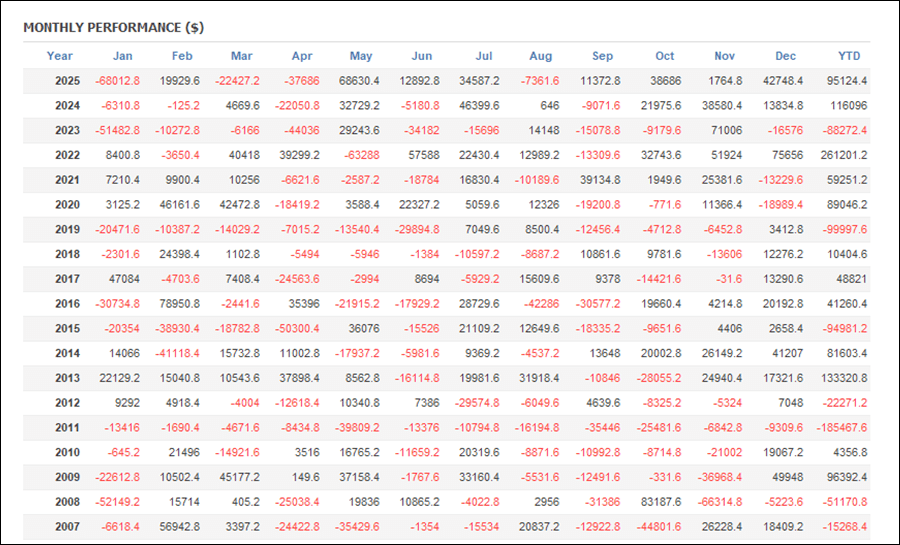The image size is (900, 545).
Task: Click the Sep column header
Action: pos(603,56)
